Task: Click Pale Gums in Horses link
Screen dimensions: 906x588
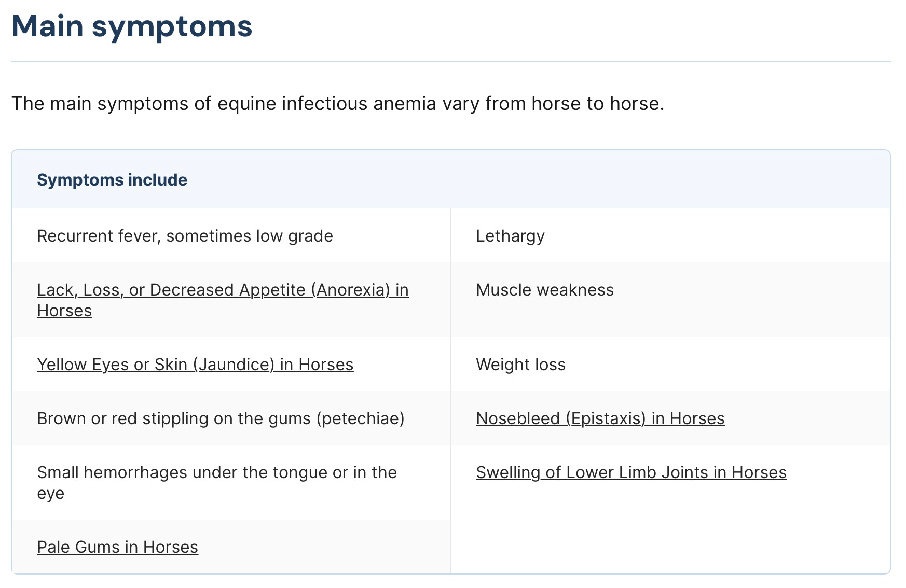Action: pyautogui.click(x=117, y=547)
